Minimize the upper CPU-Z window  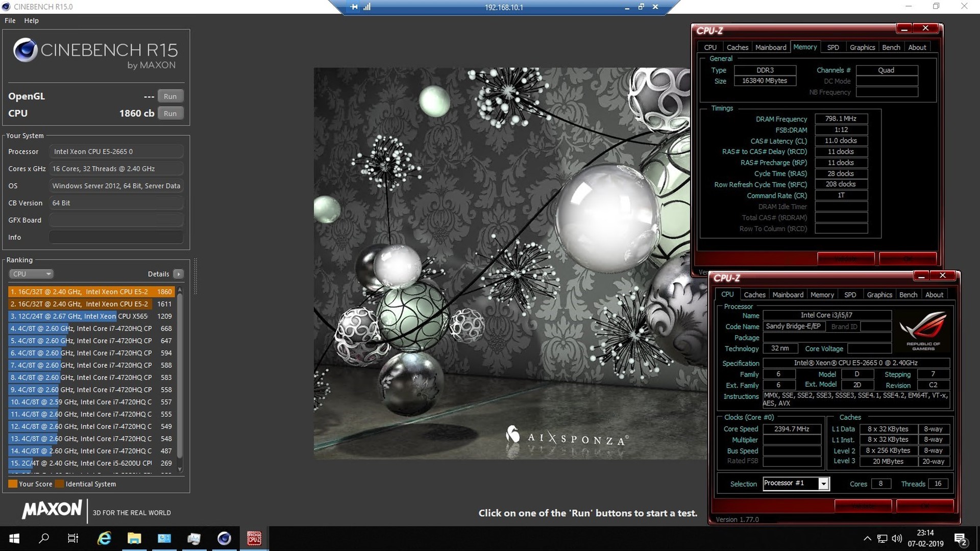click(904, 29)
